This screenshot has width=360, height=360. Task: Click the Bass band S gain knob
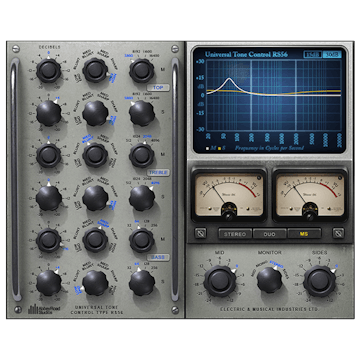49,283
